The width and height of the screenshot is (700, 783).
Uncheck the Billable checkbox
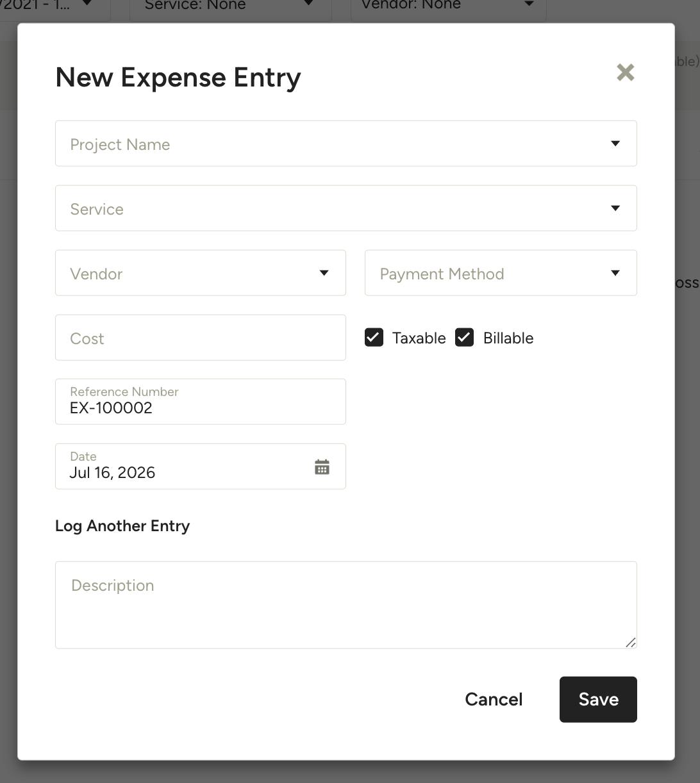(x=464, y=338)
